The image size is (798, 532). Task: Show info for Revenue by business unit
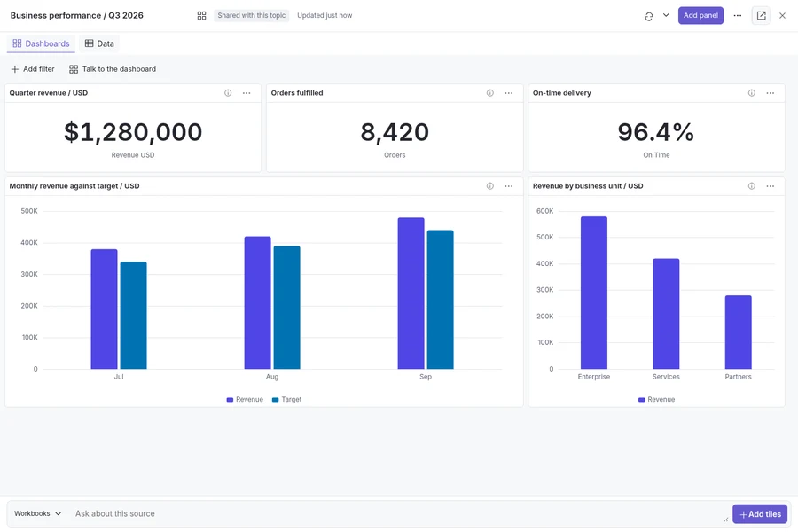pos(751,186)
